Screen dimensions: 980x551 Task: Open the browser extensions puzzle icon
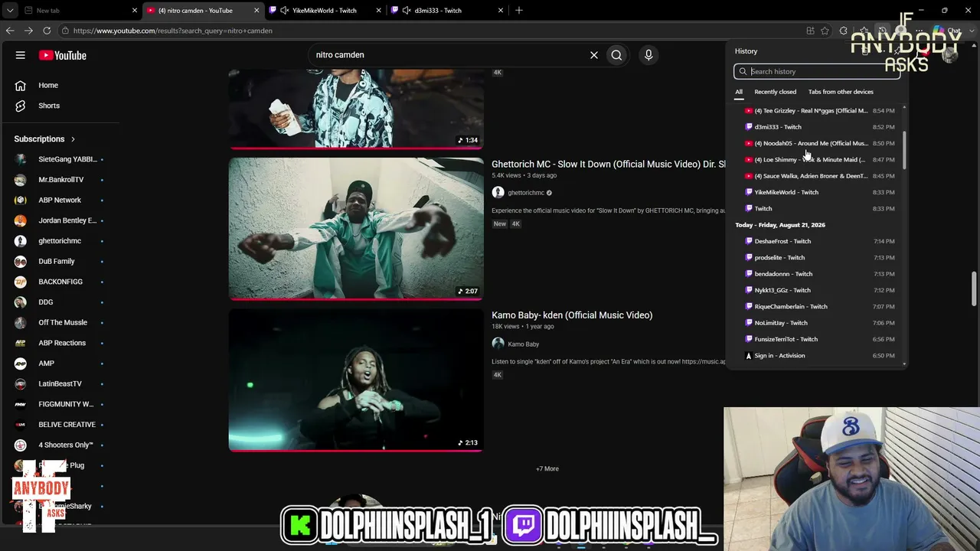843,31
